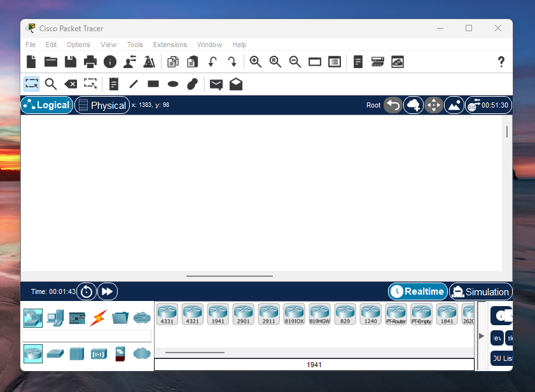
Task: Select the Place Note tool
Action: pos(114,84)
